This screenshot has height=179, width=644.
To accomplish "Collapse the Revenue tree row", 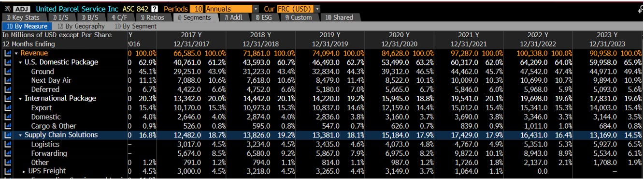I will click(16, 53).
